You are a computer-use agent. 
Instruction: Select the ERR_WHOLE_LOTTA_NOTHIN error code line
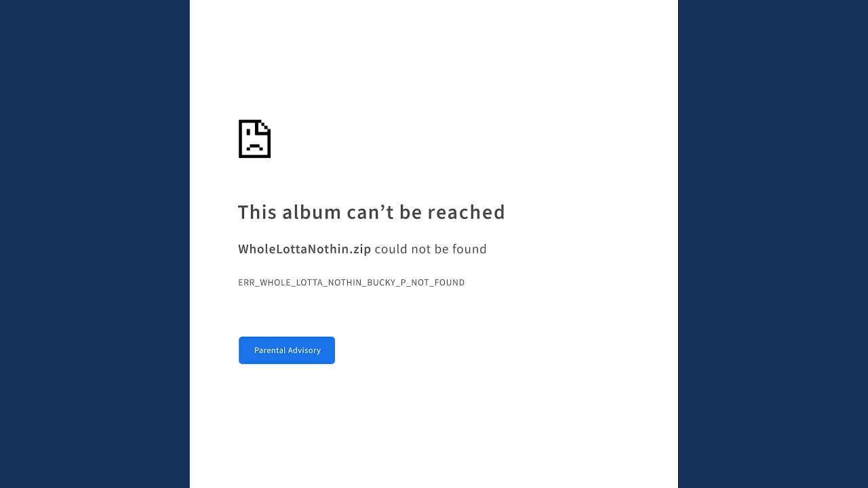[351, 283]
